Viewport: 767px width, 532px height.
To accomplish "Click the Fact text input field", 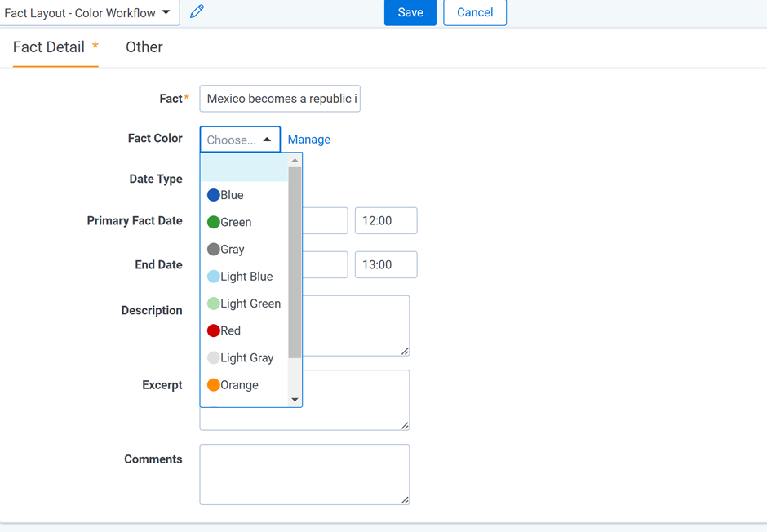I will click(x=280, y=99).
